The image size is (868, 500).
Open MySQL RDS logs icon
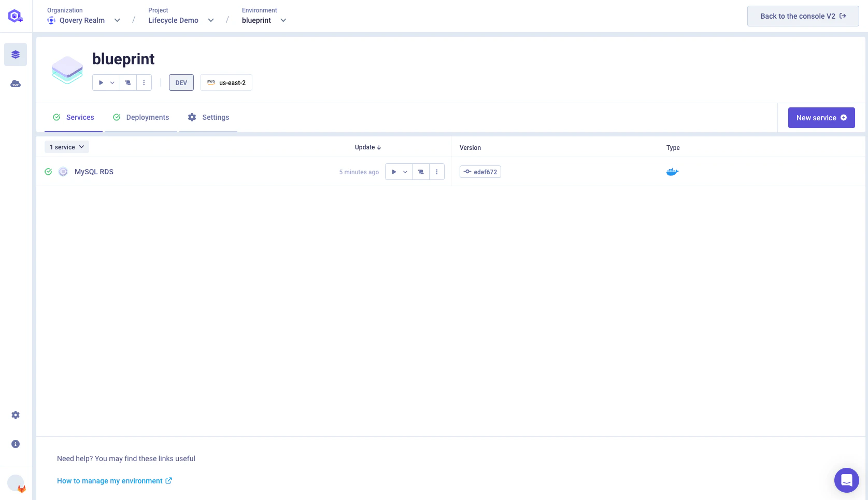(x=421, y=172)
